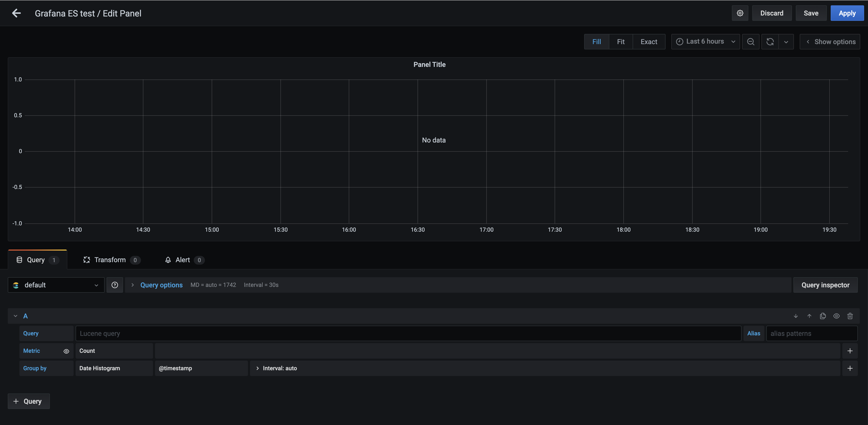The image size is (868, 425).
Task: Delete query A with the trash icon
Action: [x=850, y=316]
